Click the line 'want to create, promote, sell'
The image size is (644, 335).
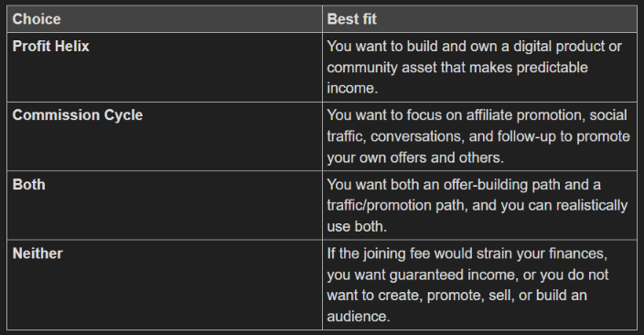[456, 296]
